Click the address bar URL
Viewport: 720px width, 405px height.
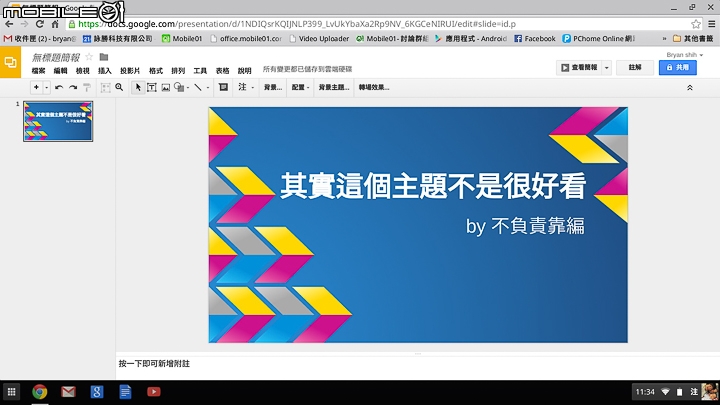pyautogui.click(x=297, y=24)
